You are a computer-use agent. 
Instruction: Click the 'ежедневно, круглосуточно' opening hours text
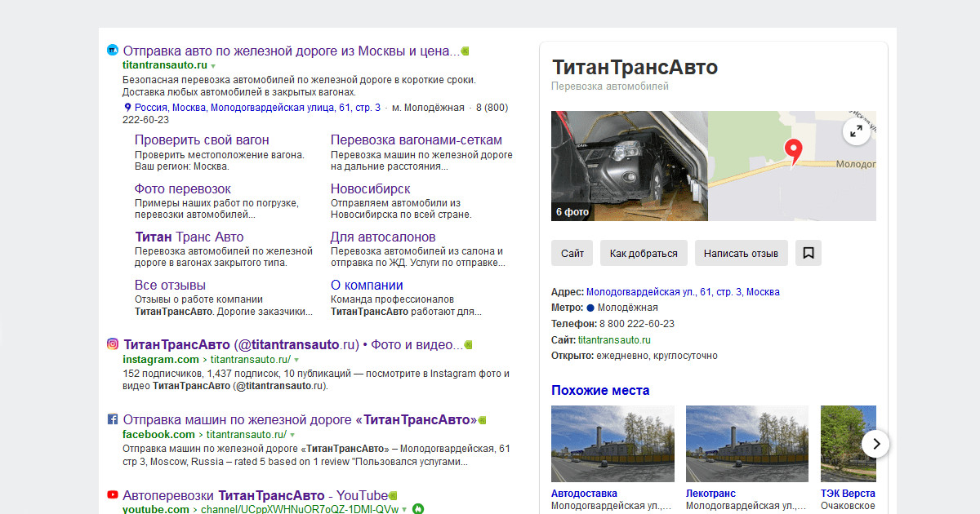[x=656, y=356]
